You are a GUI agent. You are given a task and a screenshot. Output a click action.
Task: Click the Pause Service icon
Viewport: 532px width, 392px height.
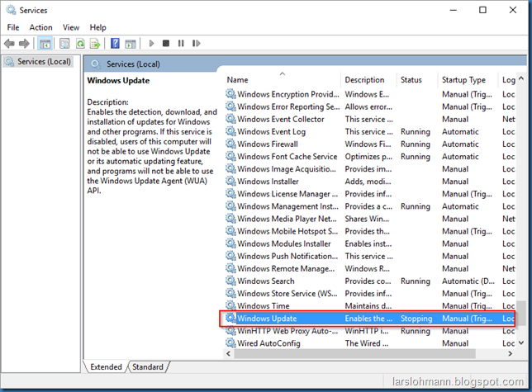tap(181, 44)
